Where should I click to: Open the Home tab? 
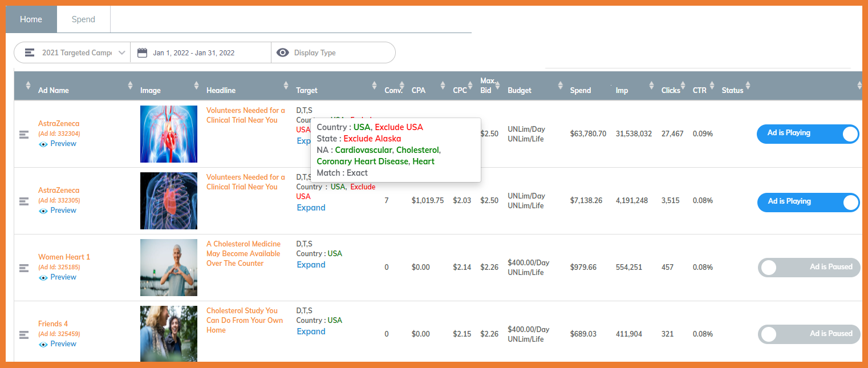coord(31,19)
